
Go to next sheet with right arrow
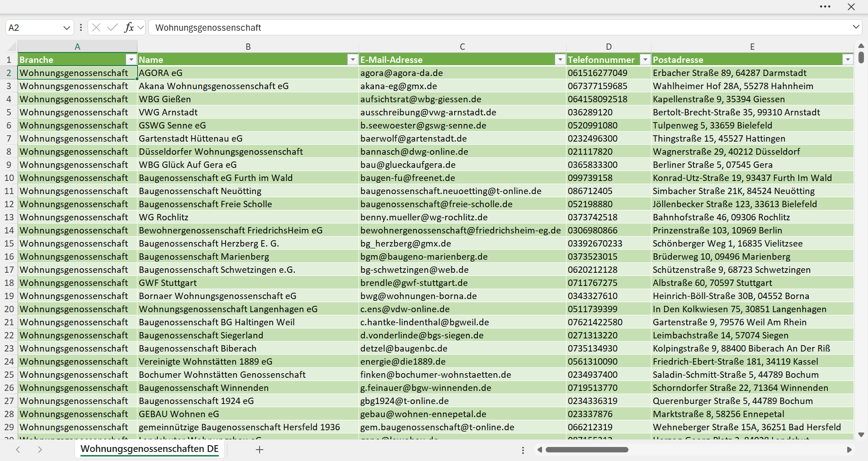(40, 449)
